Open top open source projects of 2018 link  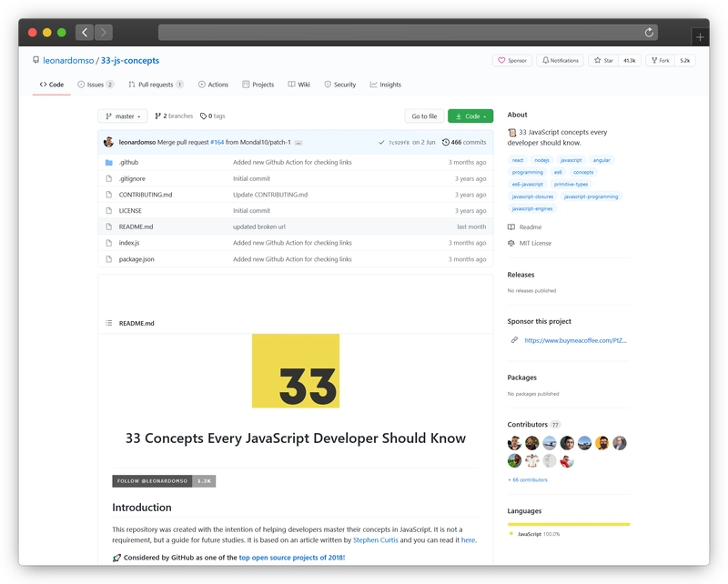click(291, 558)
